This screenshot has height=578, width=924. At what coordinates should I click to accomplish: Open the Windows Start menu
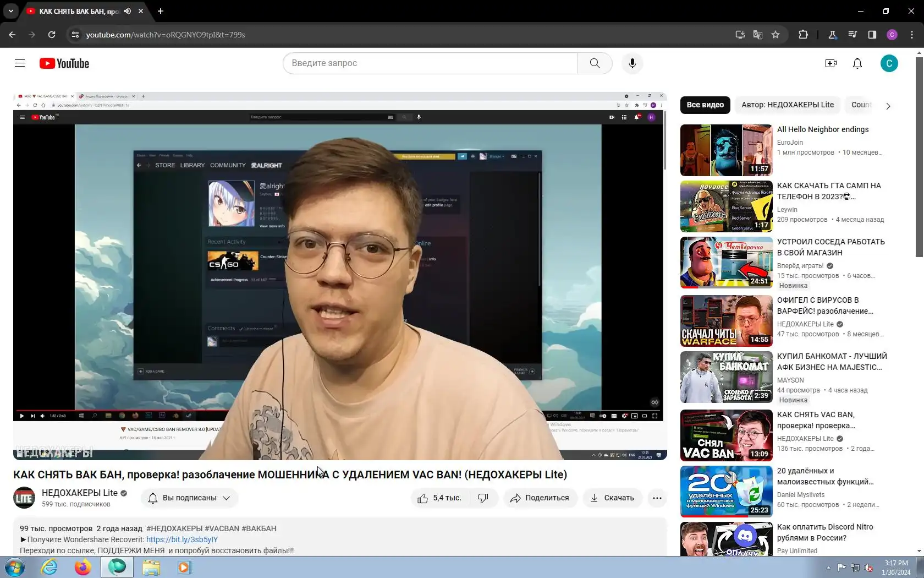coord(14,568)
